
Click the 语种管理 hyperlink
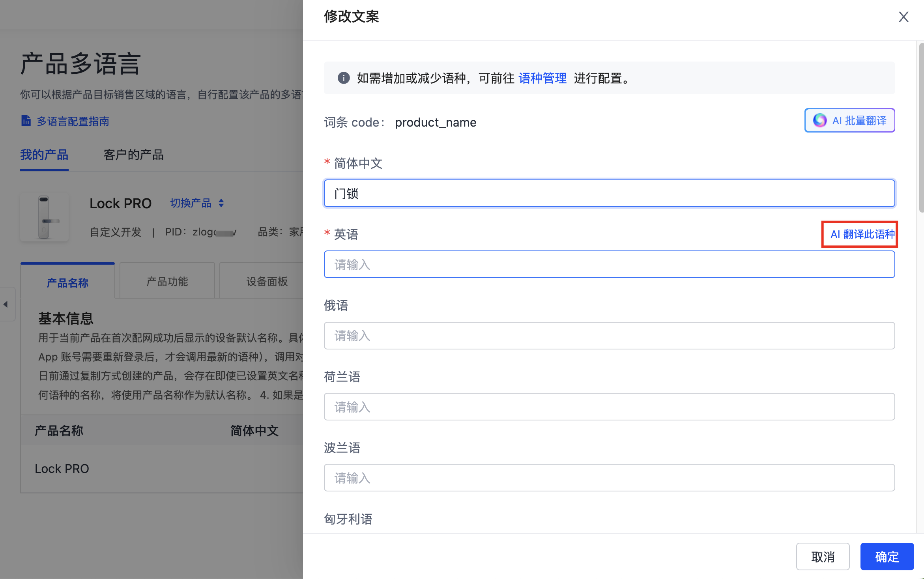click(x=542, y=79)
